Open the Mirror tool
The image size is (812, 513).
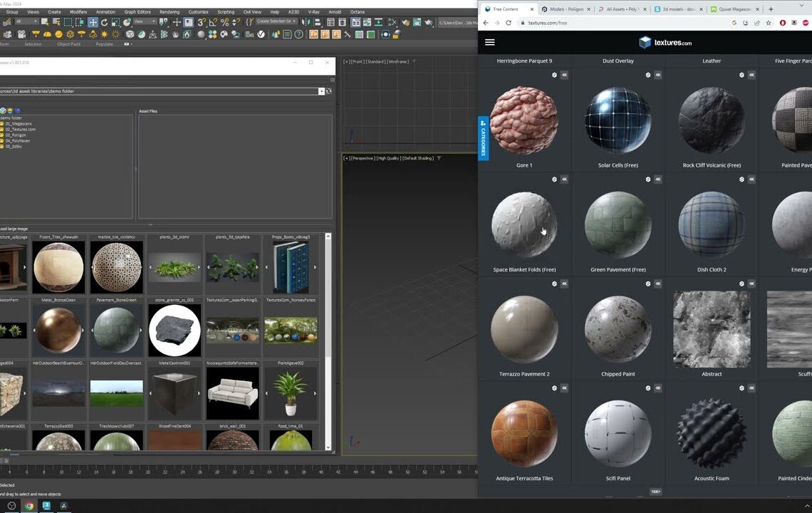pyautogui.click(x=307, y=22)
